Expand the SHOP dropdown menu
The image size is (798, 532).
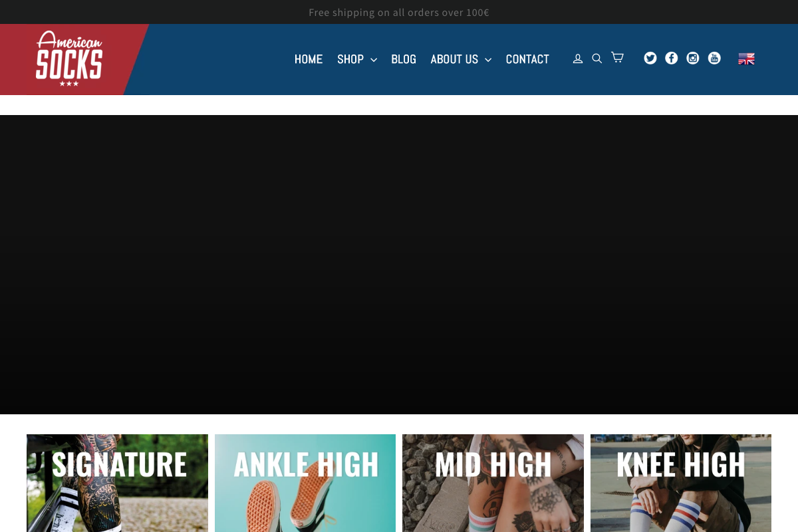(x=357, y=59)
